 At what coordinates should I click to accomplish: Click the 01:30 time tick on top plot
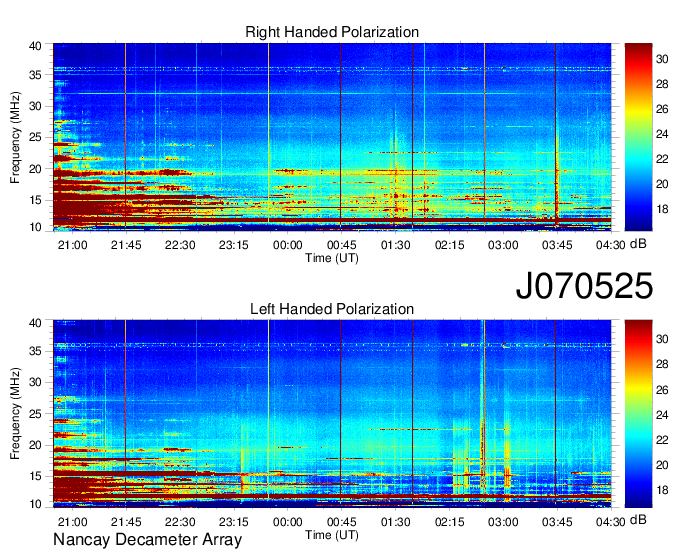396,245
